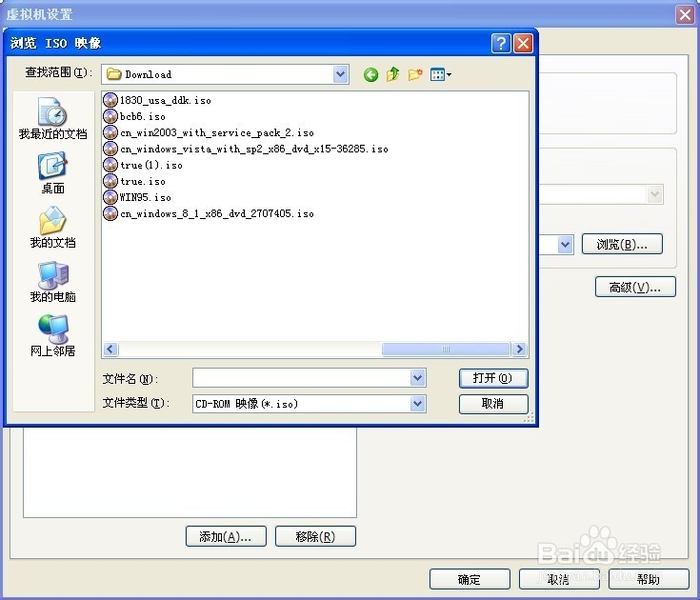The width and height of the screenshot is (700, 600).
Task: Create a new folder
Action: point(415,74)
